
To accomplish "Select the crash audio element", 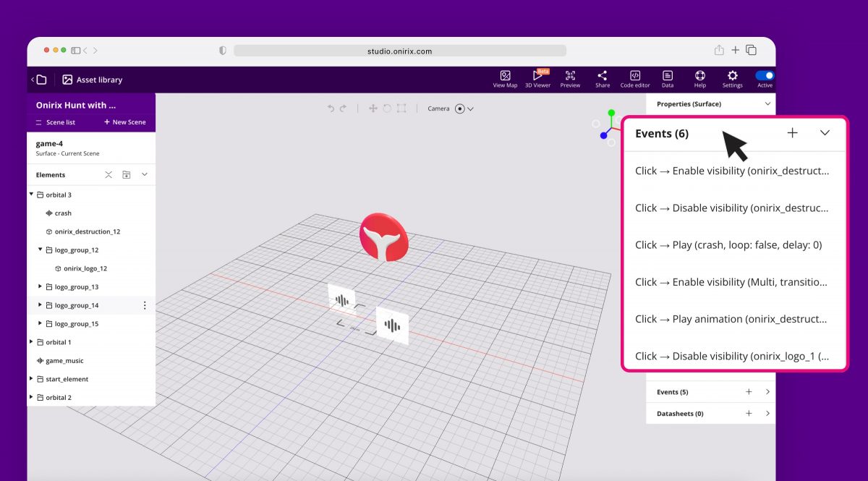I will tap(62, 213).
